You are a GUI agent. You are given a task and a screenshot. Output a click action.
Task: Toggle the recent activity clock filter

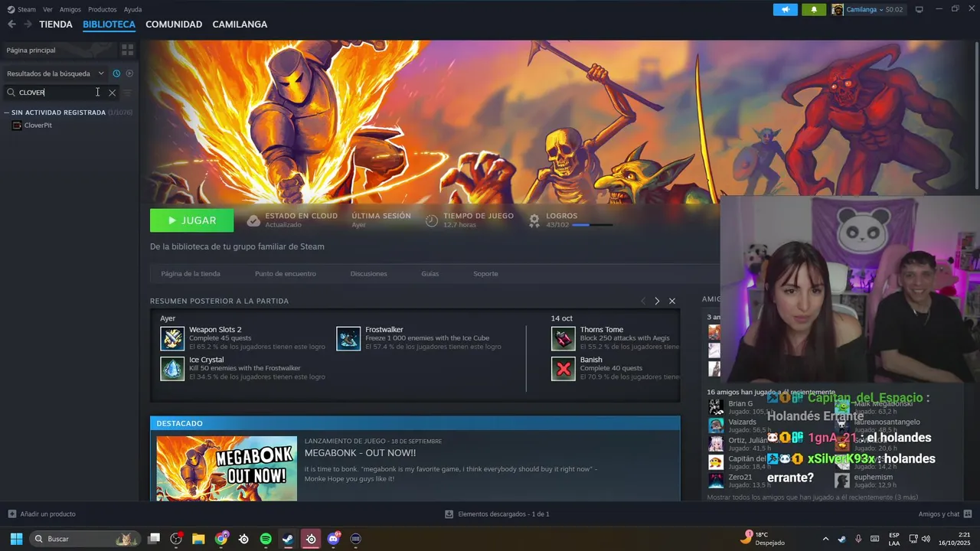pyautogui.click(x=116, y=73)
